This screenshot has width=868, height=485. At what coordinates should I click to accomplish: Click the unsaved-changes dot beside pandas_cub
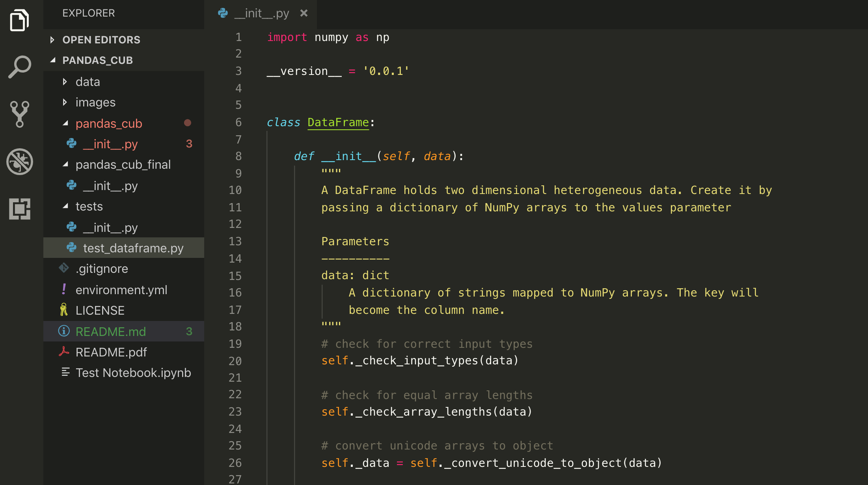click(188, 123)
